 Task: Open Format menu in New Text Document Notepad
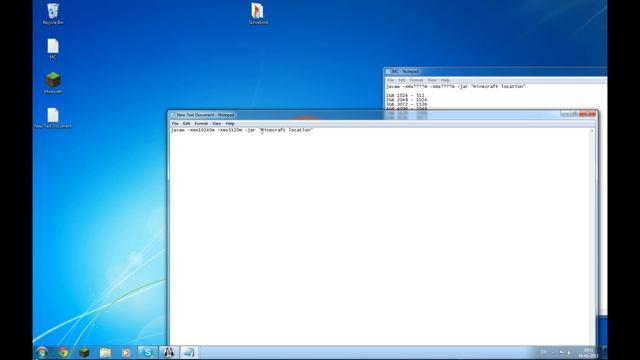[201, 123]
